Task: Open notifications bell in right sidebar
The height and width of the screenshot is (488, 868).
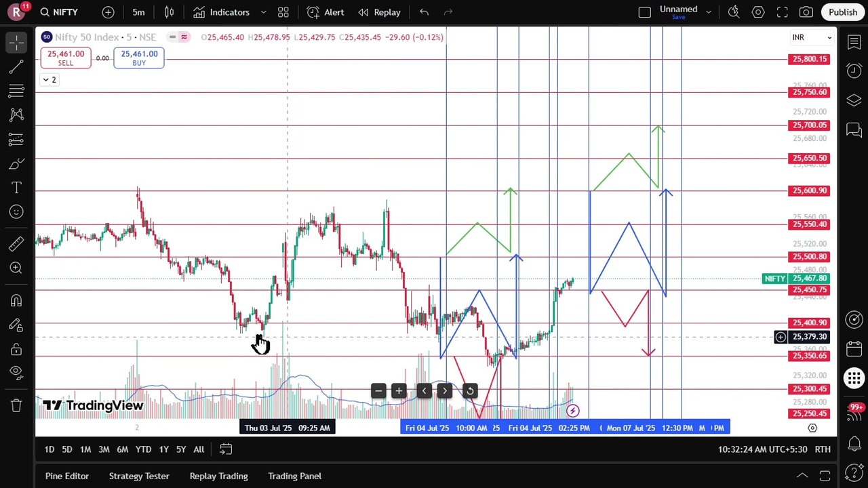Action: point(854,443)
